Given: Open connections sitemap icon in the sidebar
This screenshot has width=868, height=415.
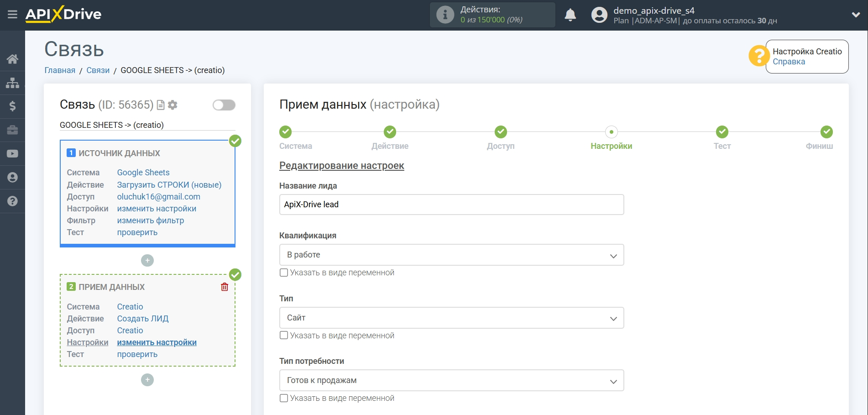Looking at the screenshot, I should pyautogui.click(x=12, y=83).
